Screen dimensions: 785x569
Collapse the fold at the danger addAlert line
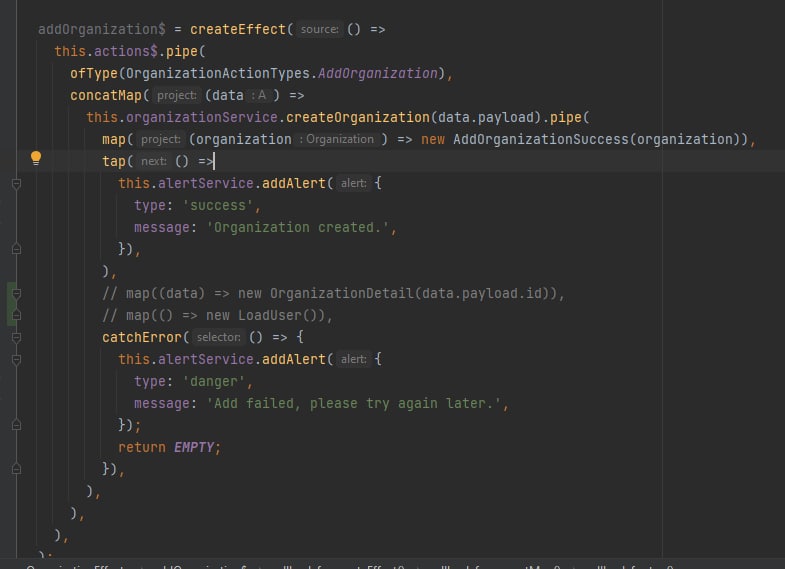pos(17,359)
